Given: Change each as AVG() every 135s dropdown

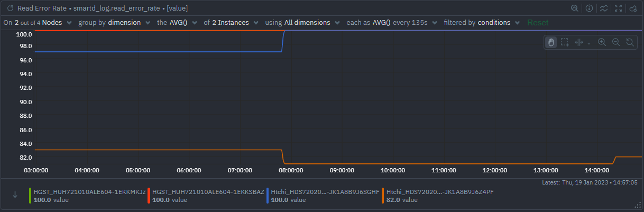Looking at the screenshot, I should (x=392, y=23).
